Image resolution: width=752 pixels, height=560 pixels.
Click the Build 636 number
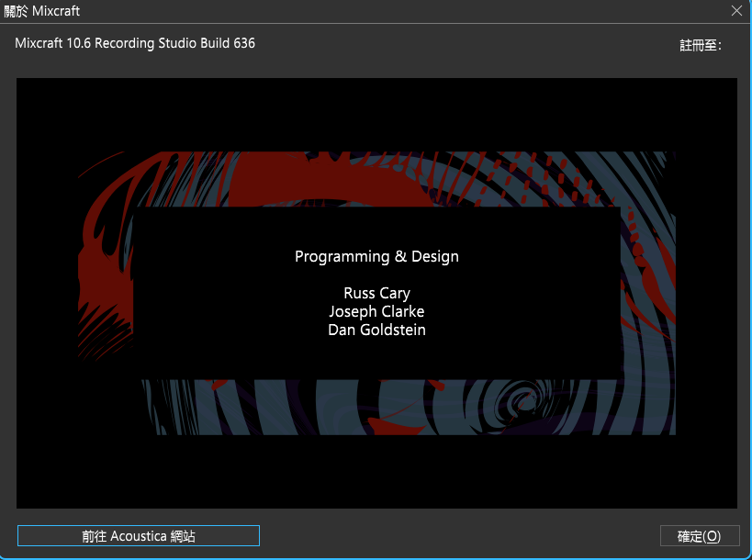(x=234, y=43)
